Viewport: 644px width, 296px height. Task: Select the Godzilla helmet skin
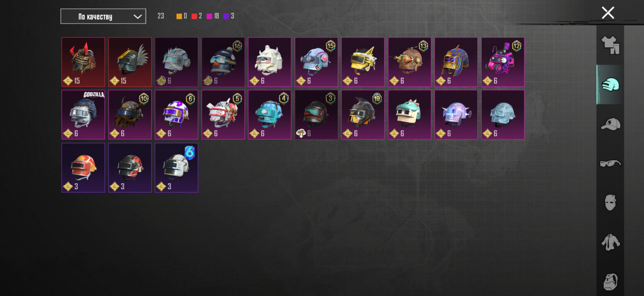coord(83,115)
